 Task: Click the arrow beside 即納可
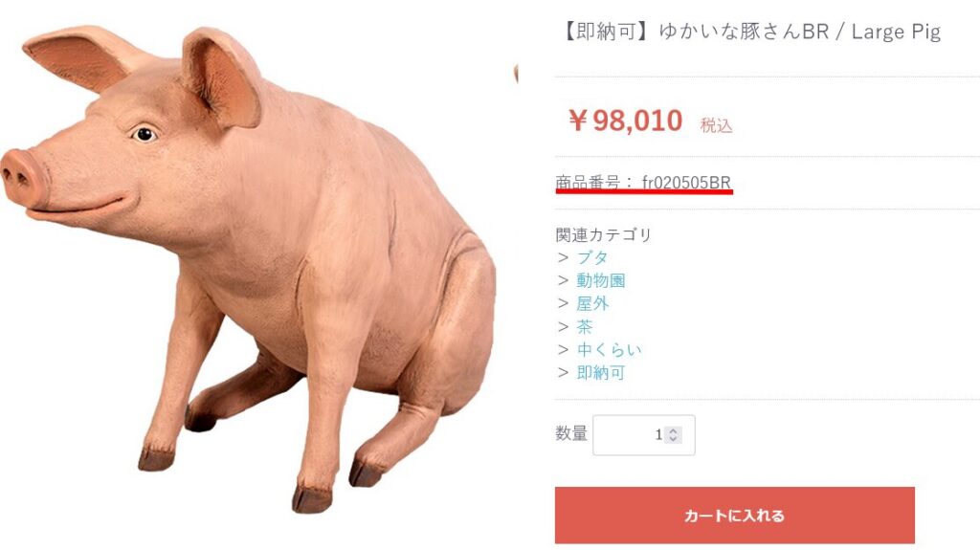coord(563,373)
